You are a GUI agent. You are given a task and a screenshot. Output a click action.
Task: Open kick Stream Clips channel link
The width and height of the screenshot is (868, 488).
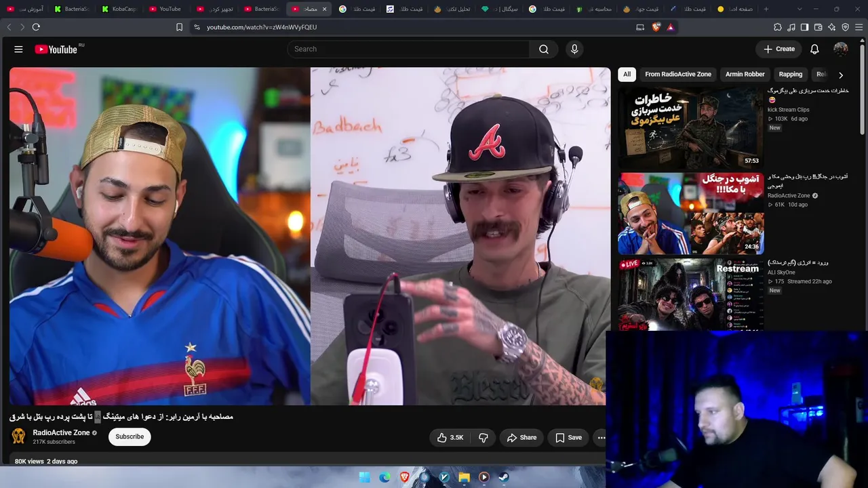(788, 110)
